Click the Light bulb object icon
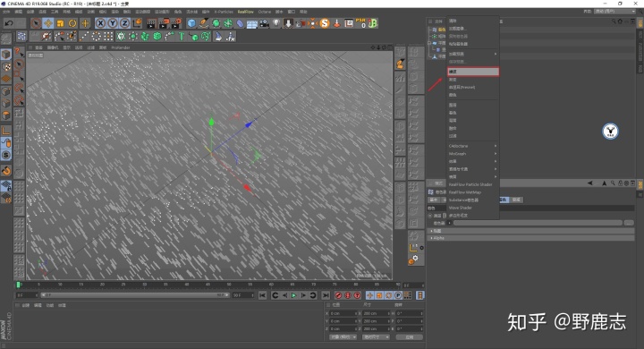Image resolution: width=644 pixels, height=349 pixels. point(276,23)
